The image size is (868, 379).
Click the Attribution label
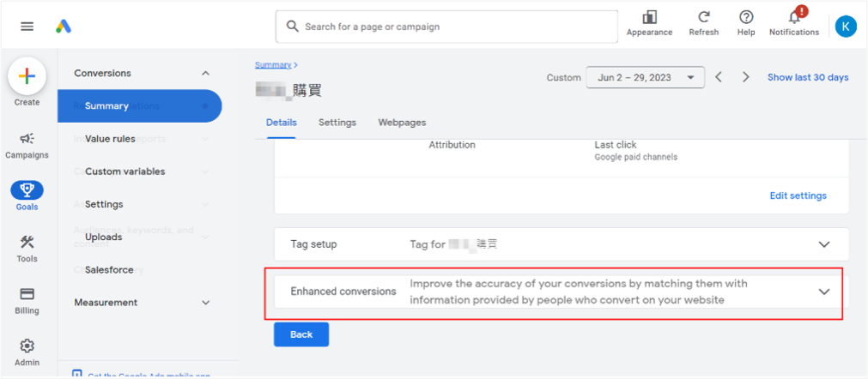point(452,145)
